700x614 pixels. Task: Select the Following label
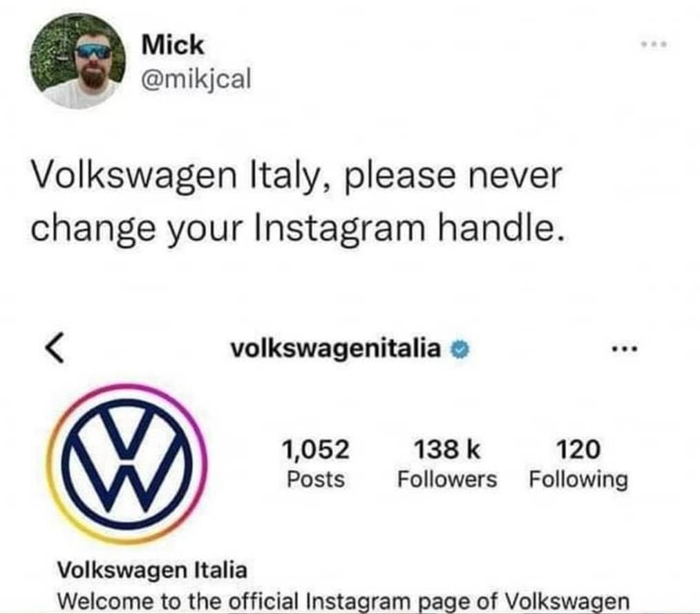click(x=578, y=481)
